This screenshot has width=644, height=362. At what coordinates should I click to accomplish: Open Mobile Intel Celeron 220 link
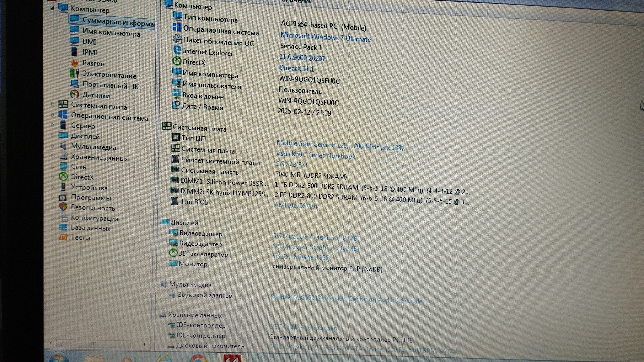pos(340,145)
